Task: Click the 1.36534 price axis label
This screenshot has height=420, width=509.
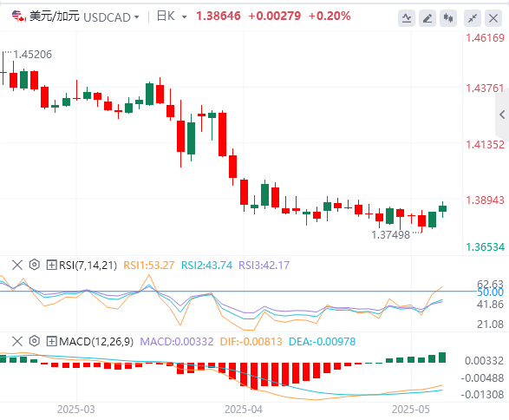Action: pos(486,247)
